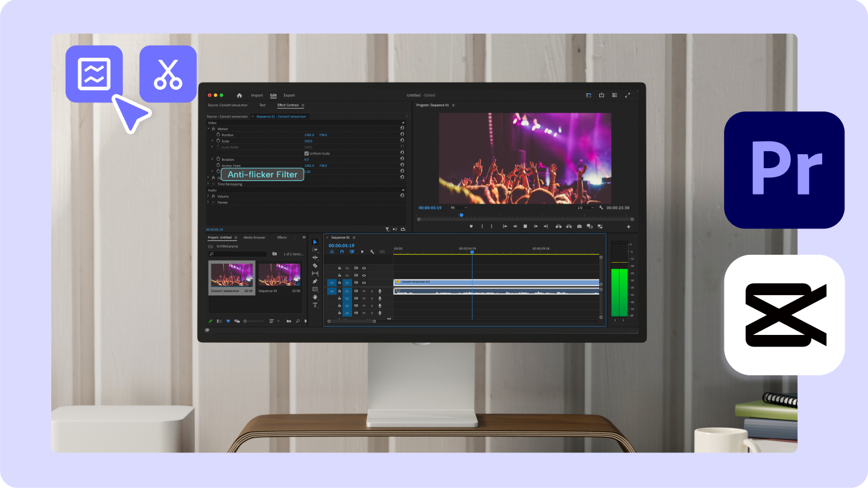Switch project panel to icon view
The image size is (868, 488).
tap(228, 321)
